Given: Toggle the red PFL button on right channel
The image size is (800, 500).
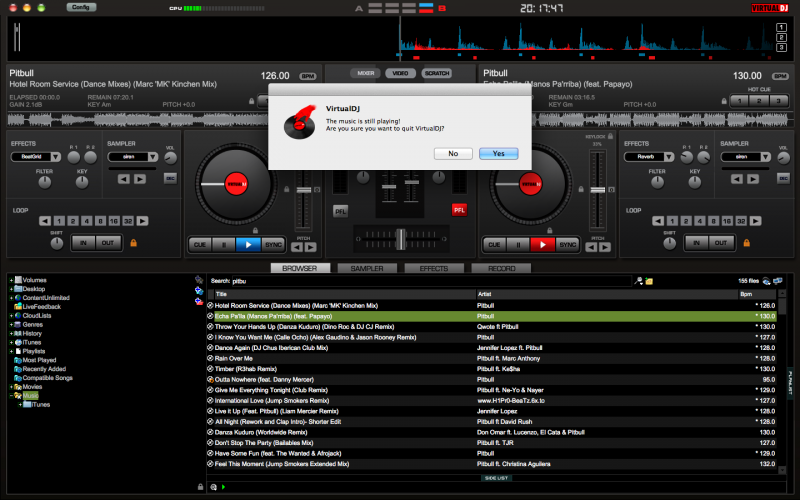Looking at the screenshot, I should point(459,210).
